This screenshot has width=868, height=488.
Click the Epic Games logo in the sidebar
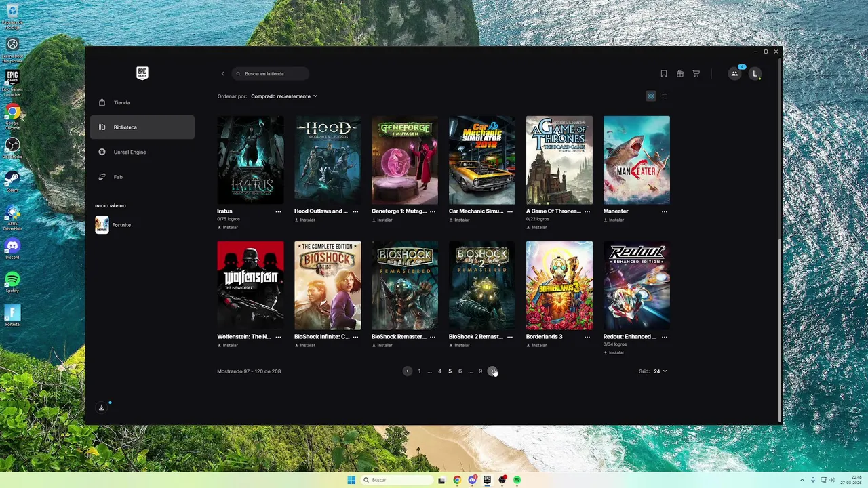pyautogui.click(x=142, y=73)
